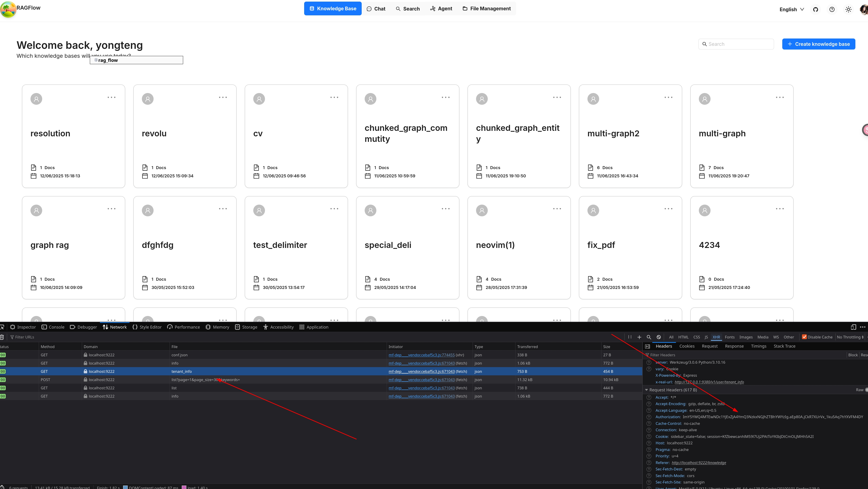Pause network recording in devtools
Viewport: 868px width, 489px height.
click(630, 337)
